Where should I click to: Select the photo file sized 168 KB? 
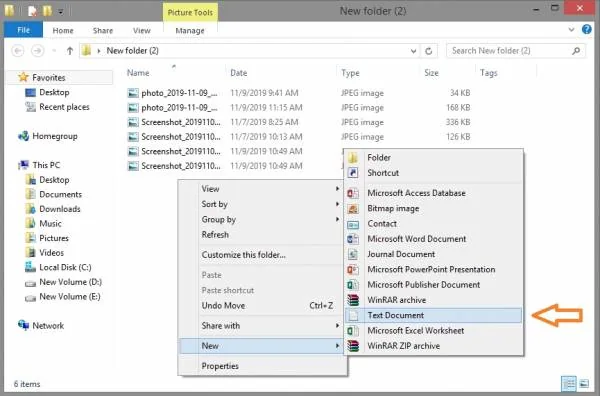tap(298, 108)
